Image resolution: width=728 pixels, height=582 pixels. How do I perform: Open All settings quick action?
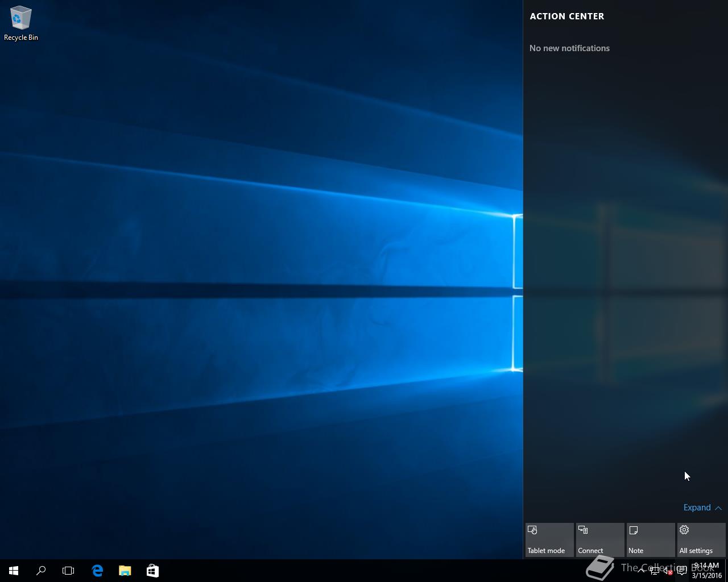click(701, 540)
